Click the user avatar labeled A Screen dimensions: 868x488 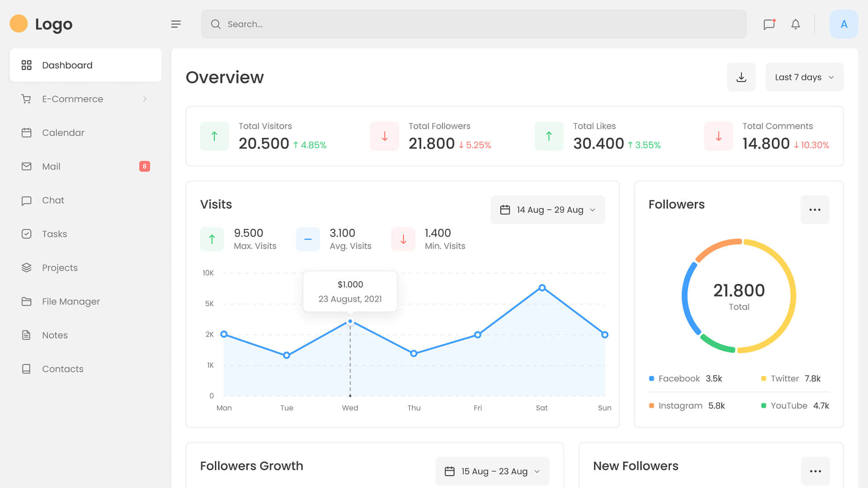pos(844,24)
